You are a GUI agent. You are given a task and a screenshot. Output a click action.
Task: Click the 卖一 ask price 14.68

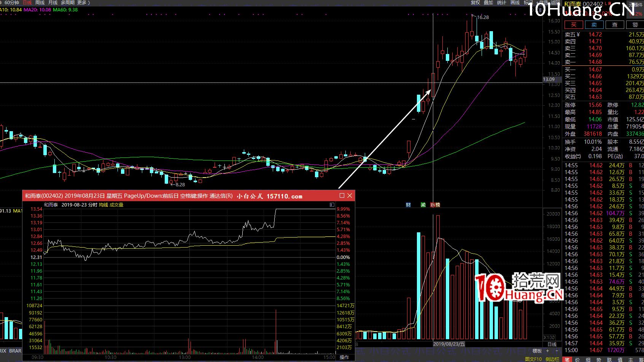pos(595,62)
